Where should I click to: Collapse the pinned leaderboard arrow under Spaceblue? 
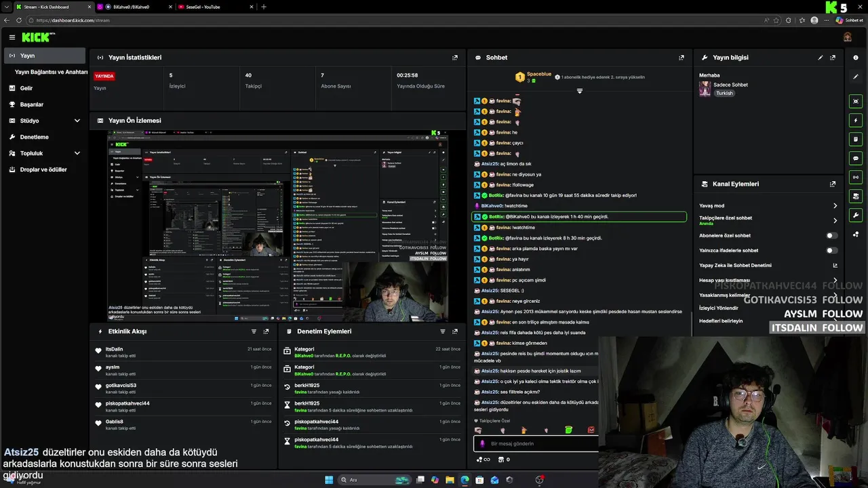[579, 91]
